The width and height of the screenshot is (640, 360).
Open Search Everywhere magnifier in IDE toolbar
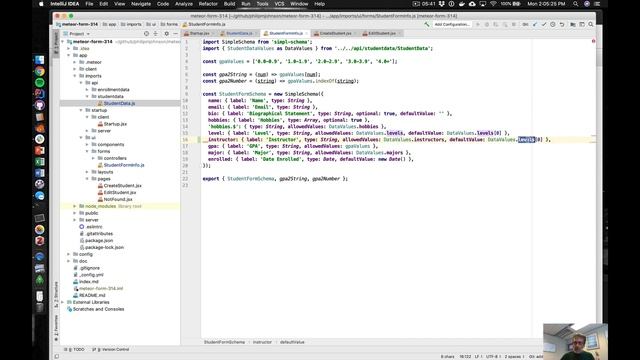coord(591,24)
